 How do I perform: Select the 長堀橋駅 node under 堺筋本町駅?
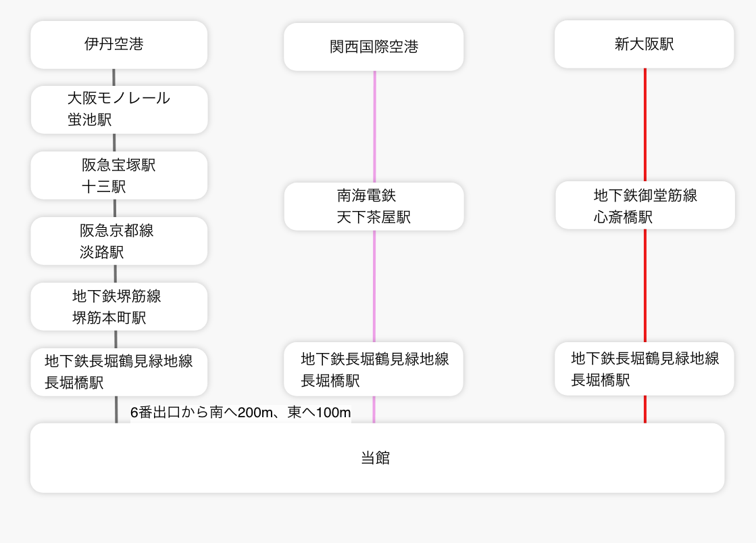pos(119,372)
